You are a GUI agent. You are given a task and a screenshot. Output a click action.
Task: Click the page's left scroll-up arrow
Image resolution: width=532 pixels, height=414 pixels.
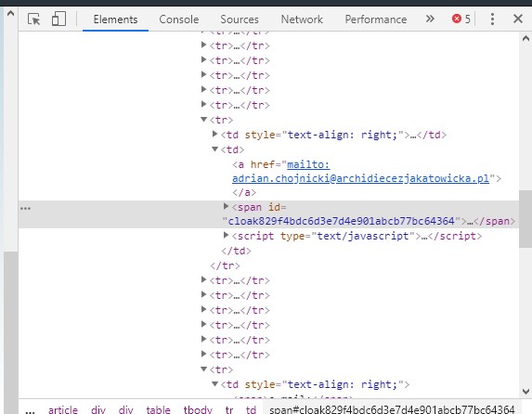[x=10, y=14]
